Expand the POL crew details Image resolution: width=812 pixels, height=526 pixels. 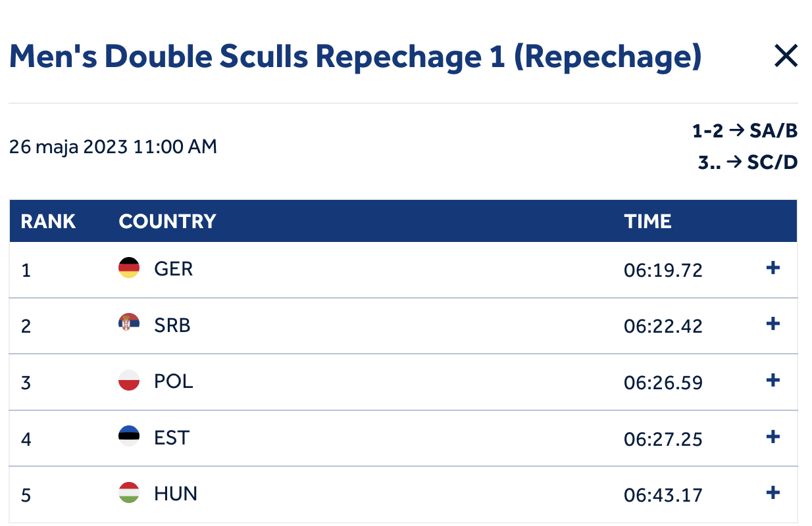tap(773, 380)
